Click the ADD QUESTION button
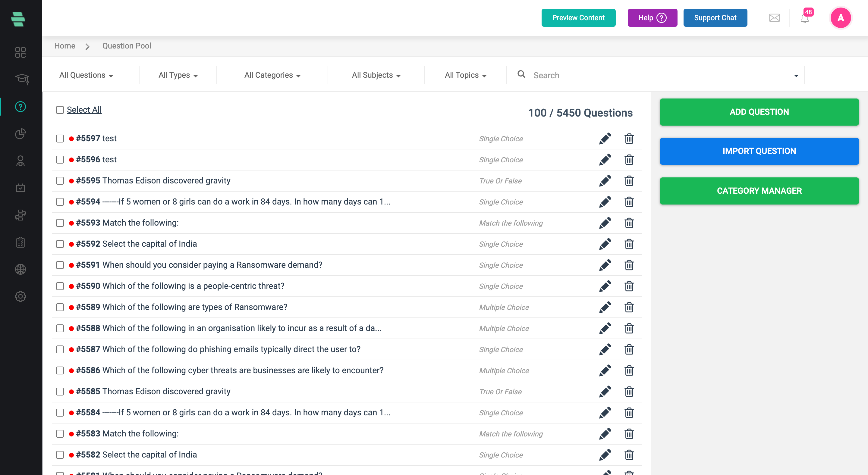 (759, 112)
